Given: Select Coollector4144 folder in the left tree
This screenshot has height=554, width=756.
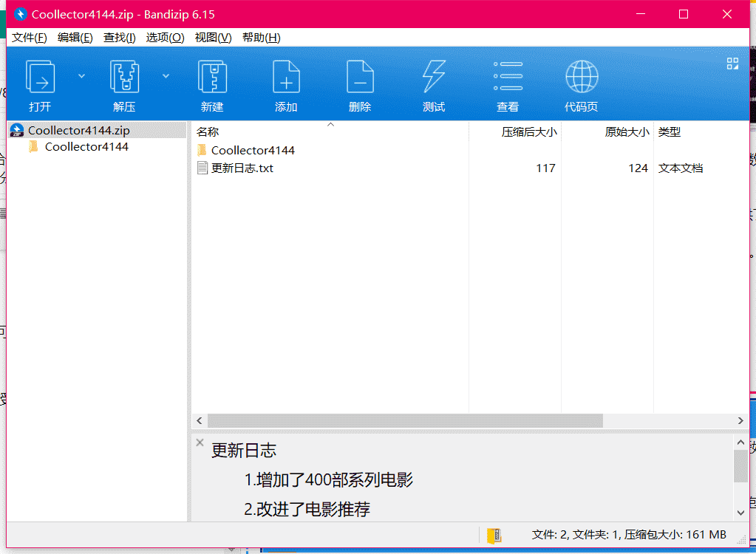Looking at the screenshot, I should click(86, 146).
